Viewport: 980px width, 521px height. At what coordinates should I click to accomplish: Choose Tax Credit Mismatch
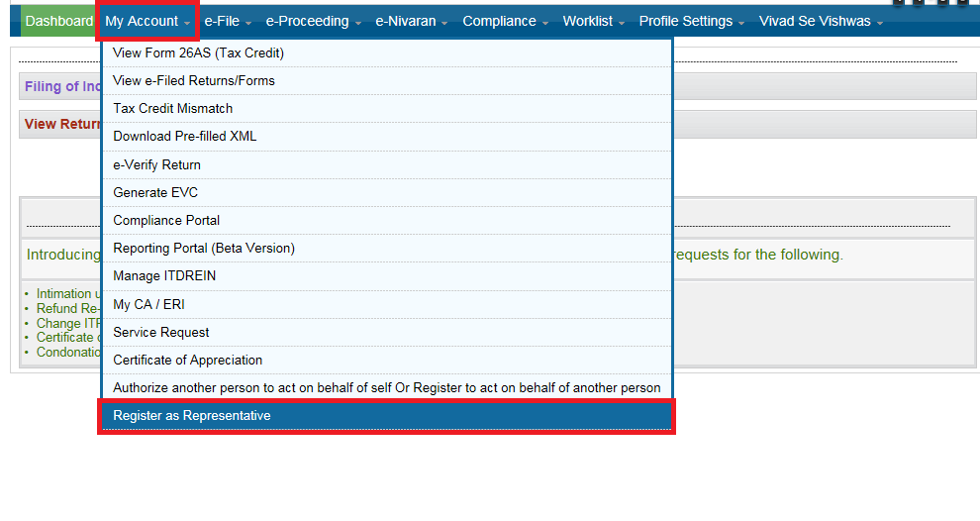click(x=387, y=108)
